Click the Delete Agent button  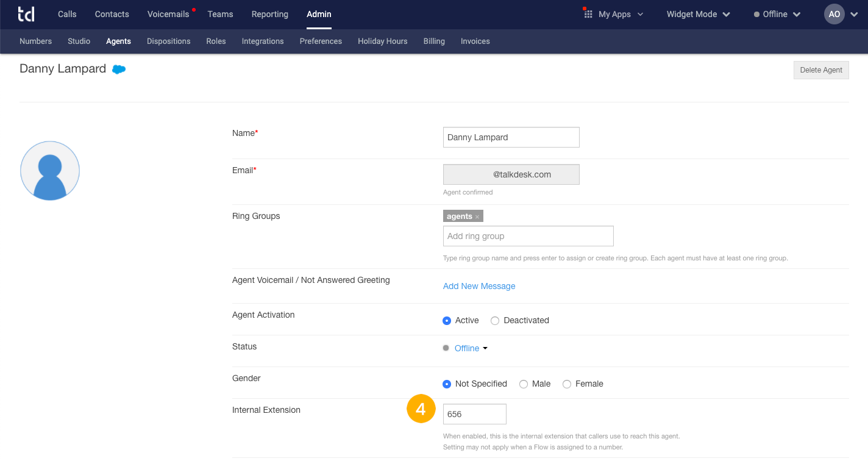[x=821, y=70]
